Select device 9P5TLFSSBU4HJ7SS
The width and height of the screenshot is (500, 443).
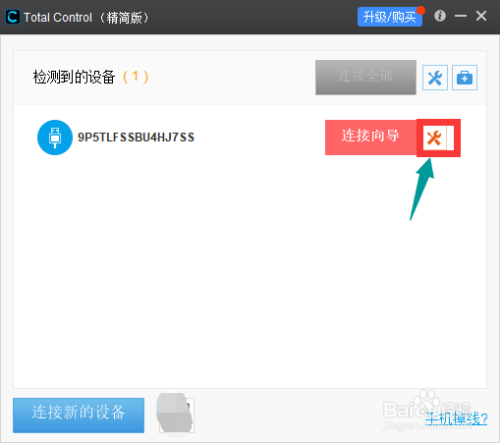(136, 137)
